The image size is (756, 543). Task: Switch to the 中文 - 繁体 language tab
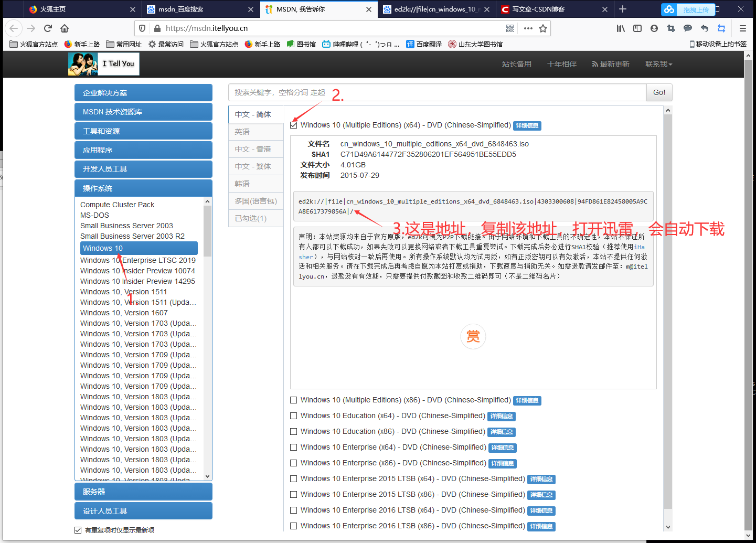(x=256, y=166)
